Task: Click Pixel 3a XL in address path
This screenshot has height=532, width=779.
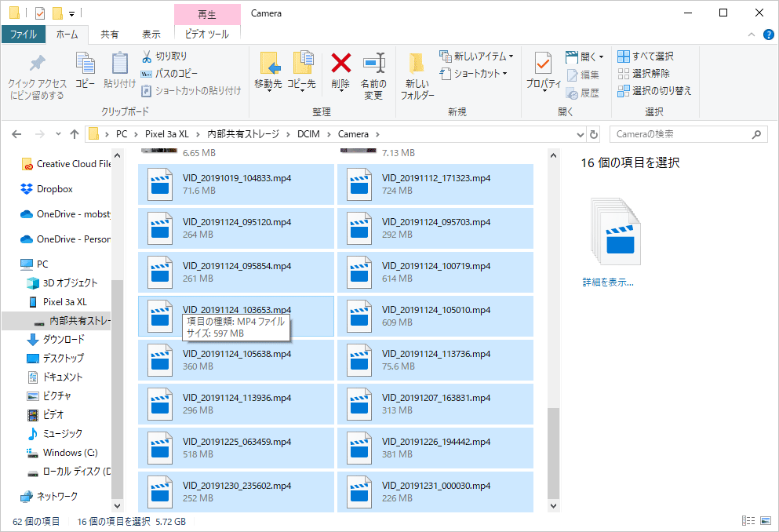Action: pyautogui.click(x=167, y=134)
